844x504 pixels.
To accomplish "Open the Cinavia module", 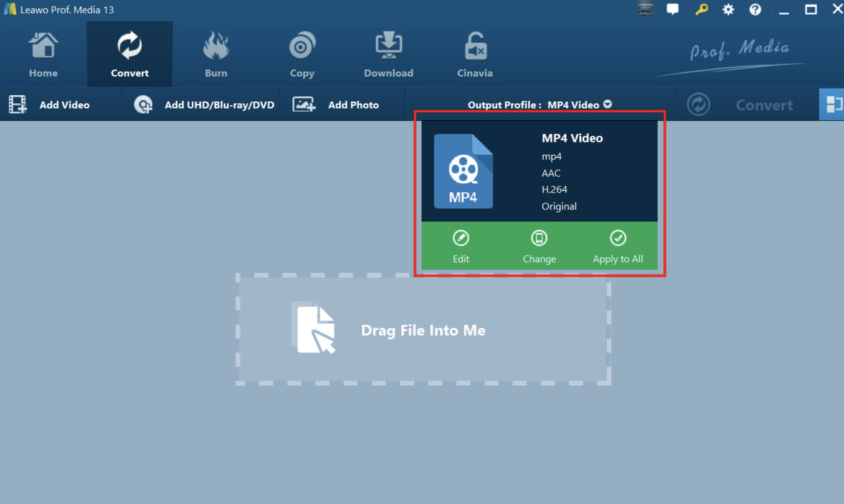I will (475, 55).
